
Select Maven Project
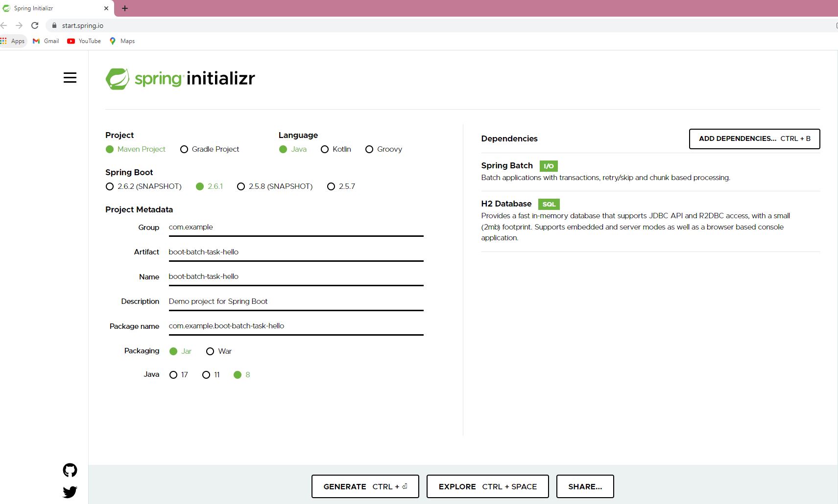click(136, 149)
